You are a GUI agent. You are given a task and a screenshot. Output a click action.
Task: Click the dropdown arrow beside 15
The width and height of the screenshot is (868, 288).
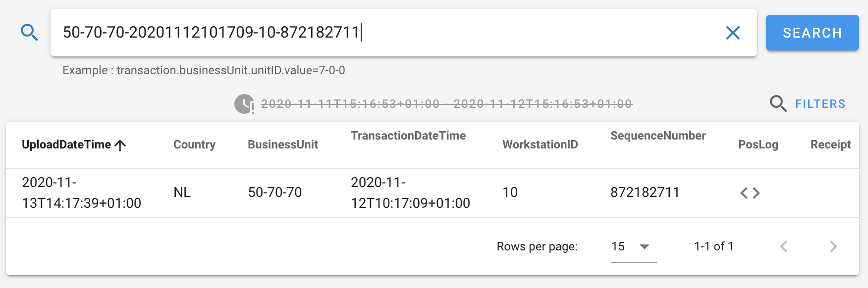pyautogui.click(x=646, y=246)
